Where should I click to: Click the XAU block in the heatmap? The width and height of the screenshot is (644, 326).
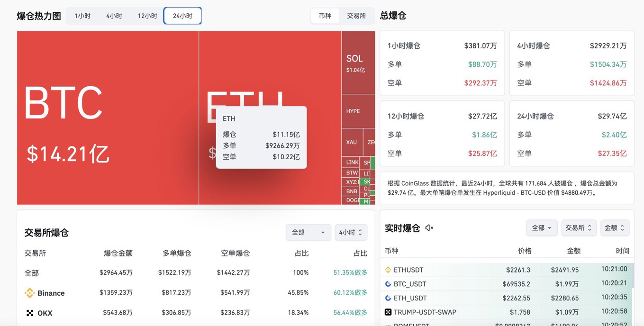(x=352, y=142)
